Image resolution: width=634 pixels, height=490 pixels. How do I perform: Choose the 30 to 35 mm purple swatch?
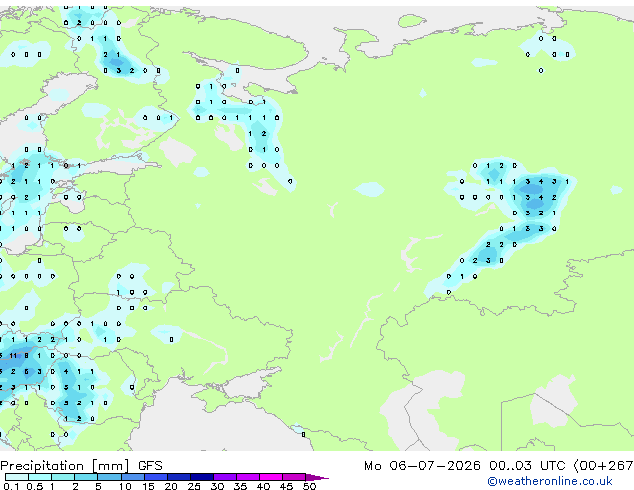coord(225,477)
